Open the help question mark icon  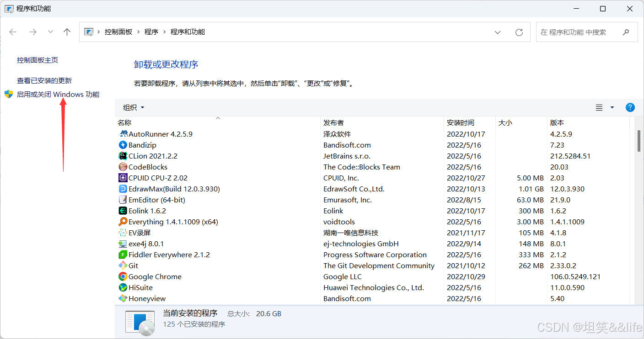click(630, 107)
